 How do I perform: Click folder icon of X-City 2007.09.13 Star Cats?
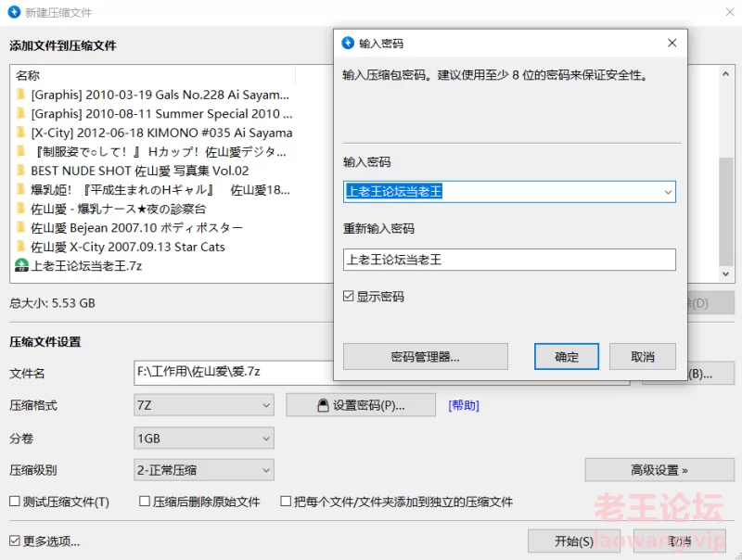tap(20, 247)
